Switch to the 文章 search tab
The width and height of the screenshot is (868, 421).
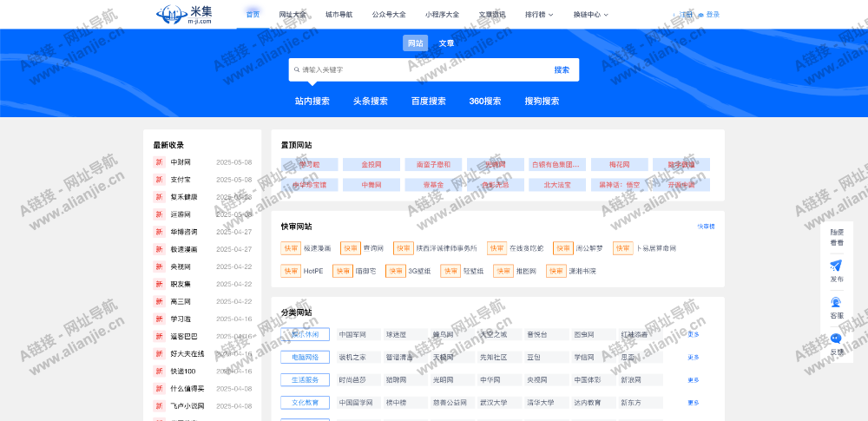coord(446,43)
